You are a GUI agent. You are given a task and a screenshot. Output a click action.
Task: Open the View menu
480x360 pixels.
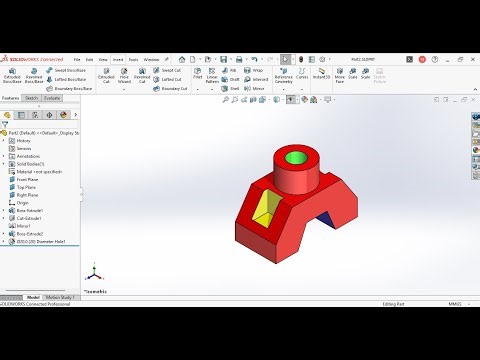click(103, 59)
